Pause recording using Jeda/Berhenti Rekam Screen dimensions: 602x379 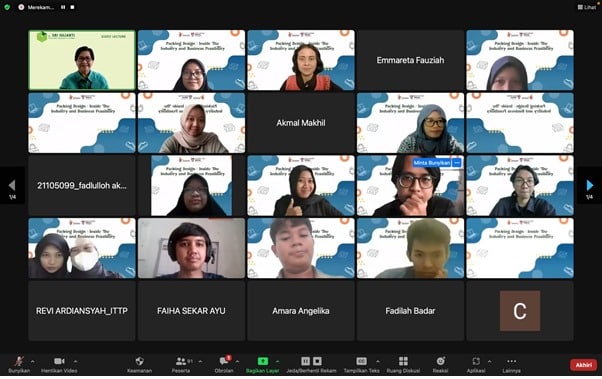click(306, 361)
